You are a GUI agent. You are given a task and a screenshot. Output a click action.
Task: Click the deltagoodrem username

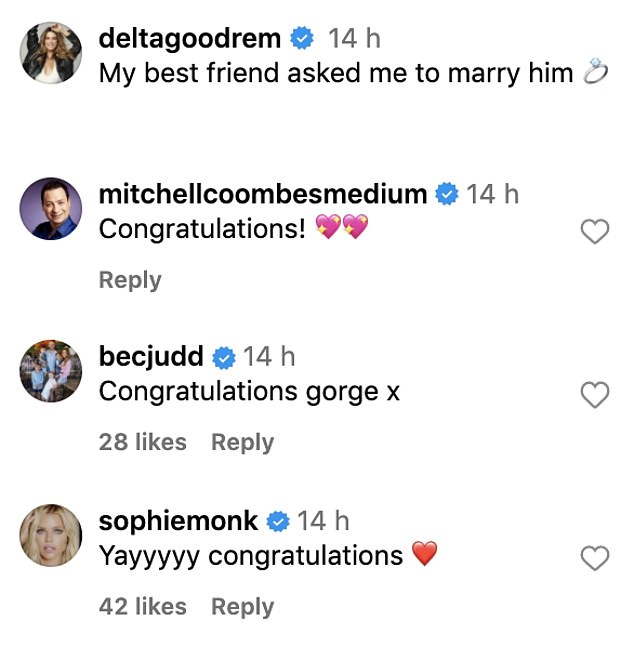point(190,39)
